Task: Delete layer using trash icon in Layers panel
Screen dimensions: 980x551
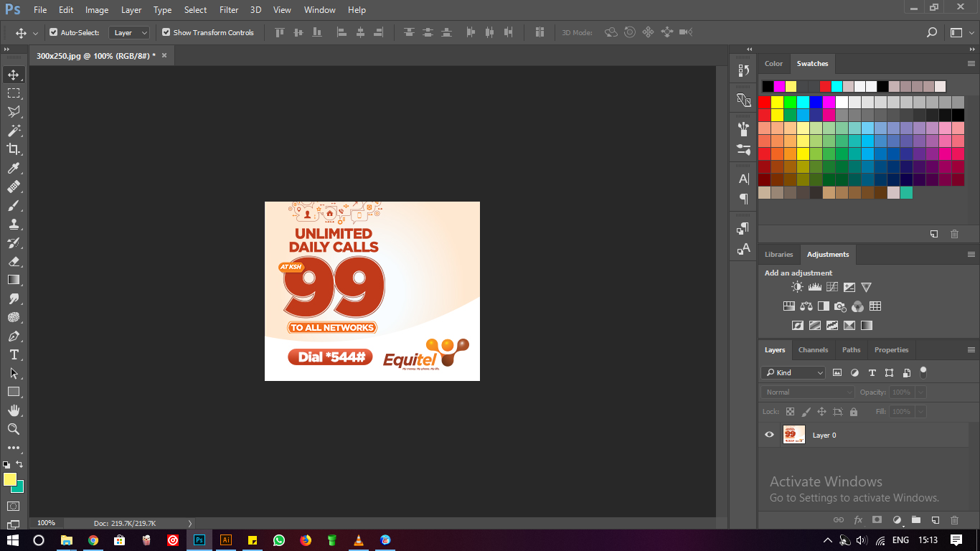Action: click(x=954, y=520)
